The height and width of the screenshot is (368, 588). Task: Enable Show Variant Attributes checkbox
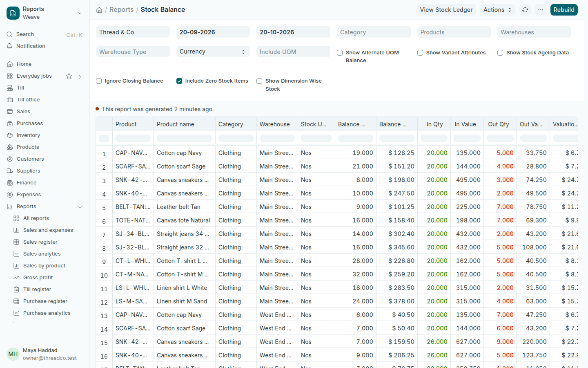pos(420,53)
